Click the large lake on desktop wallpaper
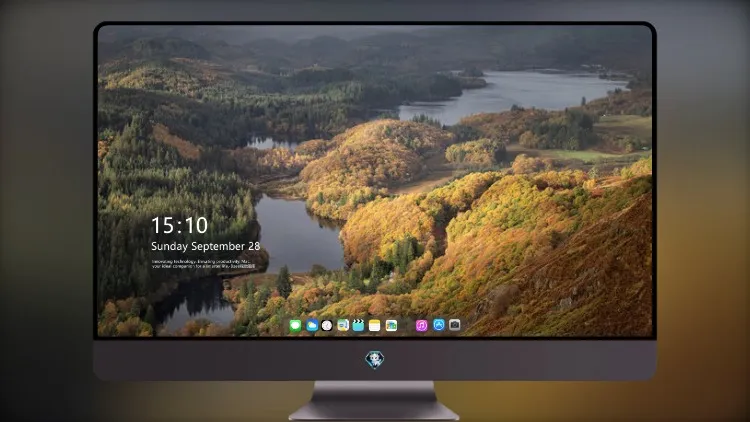The image size is (750, 422). tap(299, 234)
